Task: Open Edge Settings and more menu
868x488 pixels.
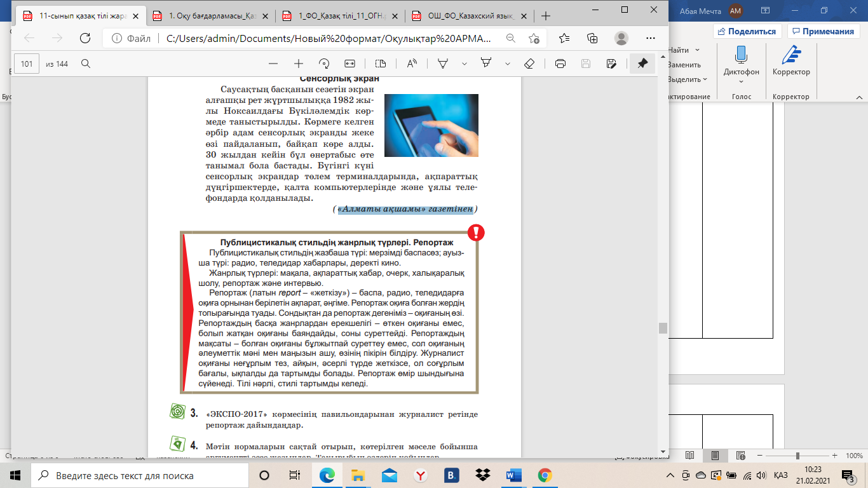Action: tap(650, 38)
